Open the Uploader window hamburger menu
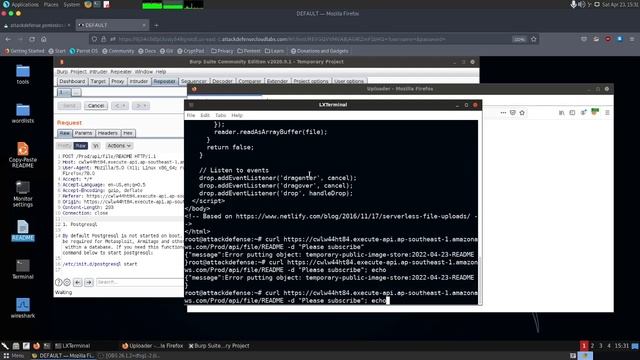Image resolution: width=640 pixels, height=360 pixels. coord(607,113)
